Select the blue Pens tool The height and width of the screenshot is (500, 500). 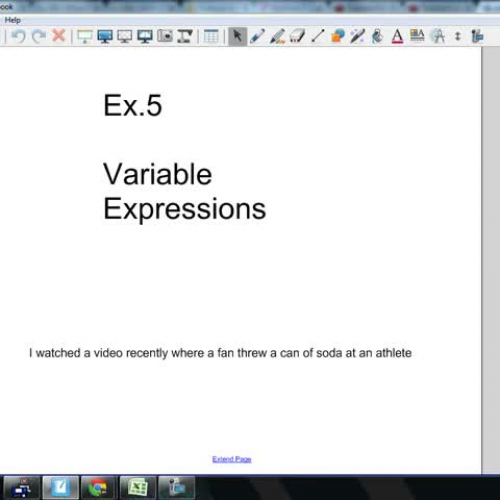pos(257,36)
